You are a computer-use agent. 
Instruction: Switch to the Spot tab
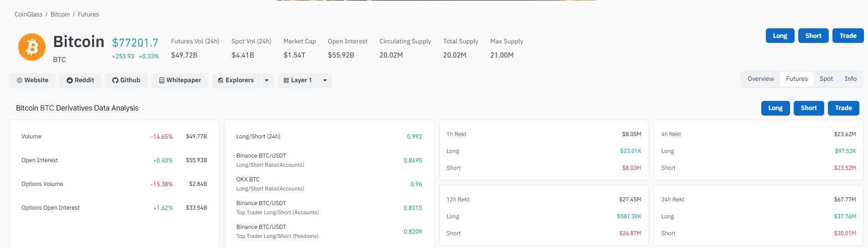point(826,79)
